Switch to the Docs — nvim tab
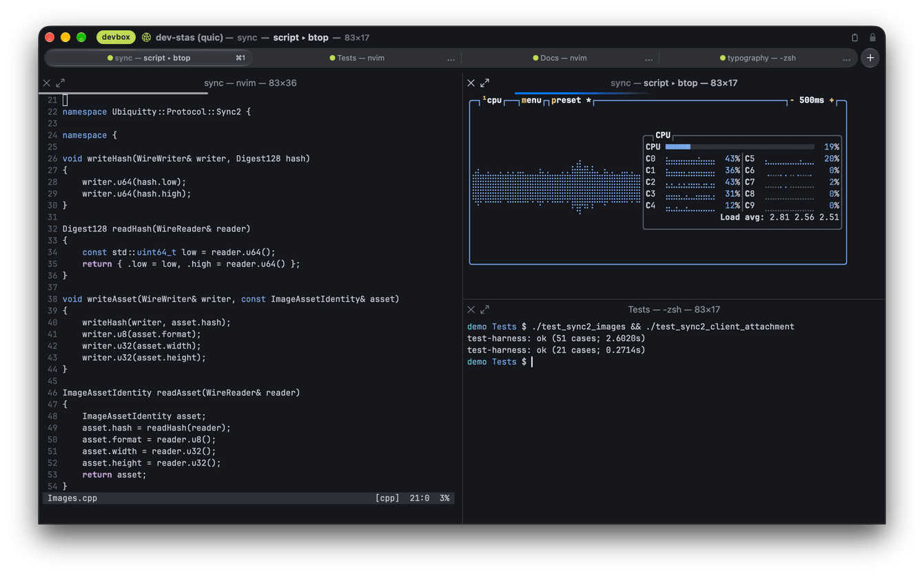The width and height of the screenshot is (924, 575). pyautogui.click(x=559, y=58)
